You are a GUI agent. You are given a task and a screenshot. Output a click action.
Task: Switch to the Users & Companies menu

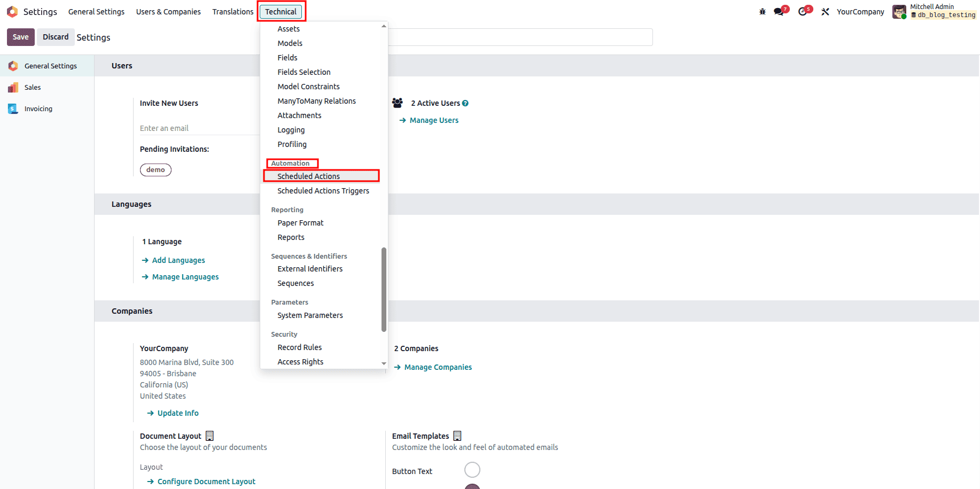click(x=168, y=11)
